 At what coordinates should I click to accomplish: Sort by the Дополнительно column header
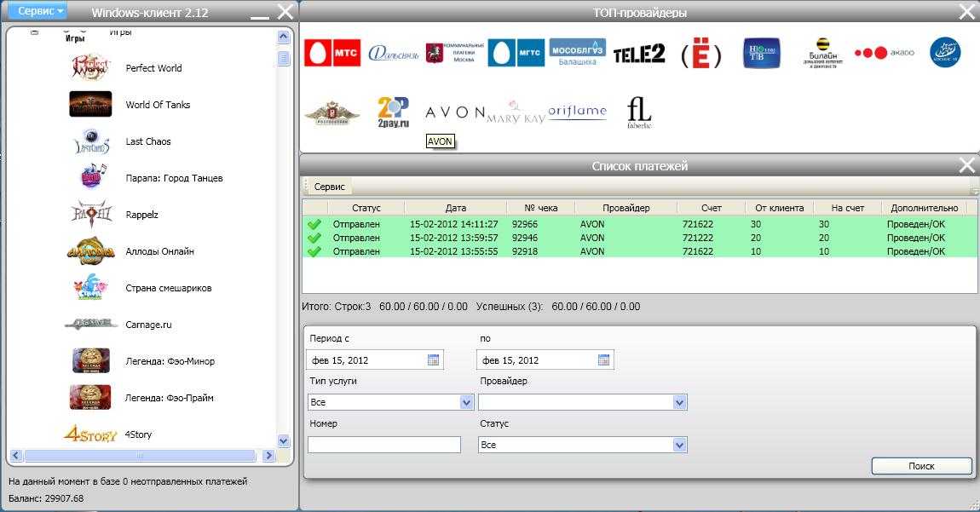point(925,208)
